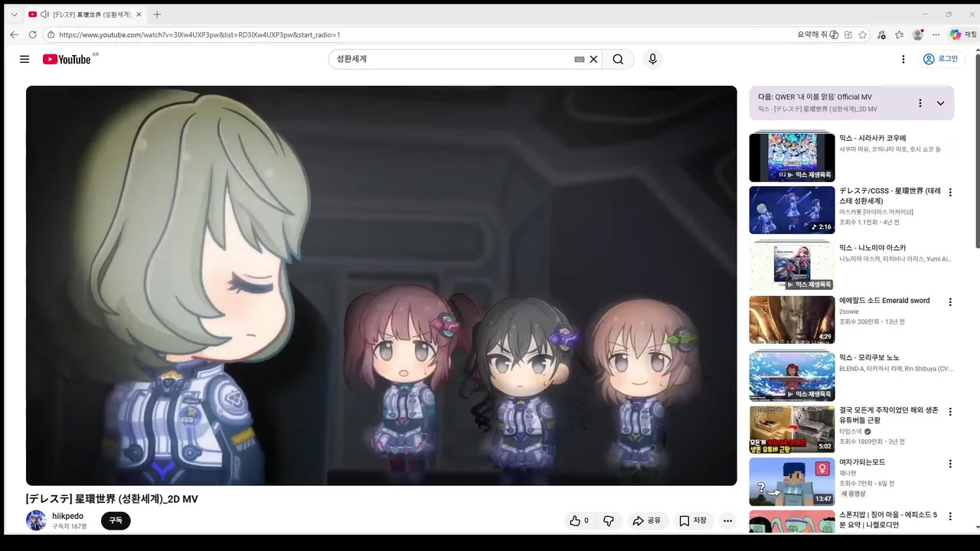Viewport: 980px width, 551px height.
Task: Subscribe with the 구독 button
Action: click(116, 520)
